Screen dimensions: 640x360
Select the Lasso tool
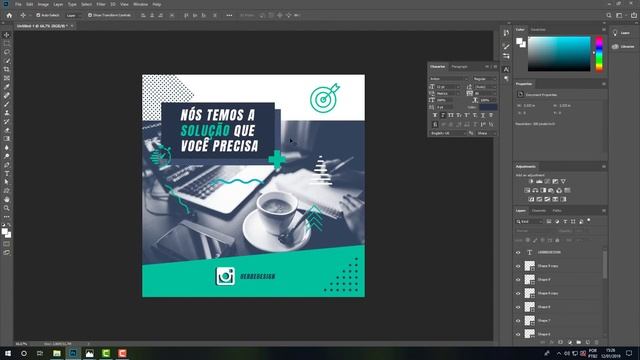pos(7,52)
